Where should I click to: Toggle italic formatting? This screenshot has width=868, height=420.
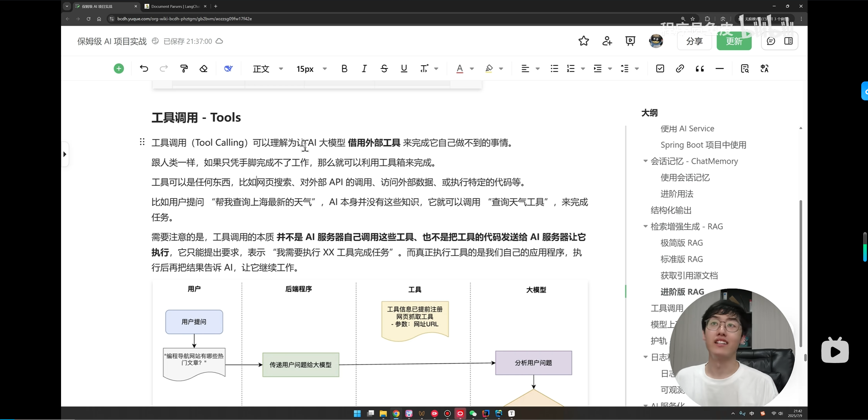click(x=364, y=69)
